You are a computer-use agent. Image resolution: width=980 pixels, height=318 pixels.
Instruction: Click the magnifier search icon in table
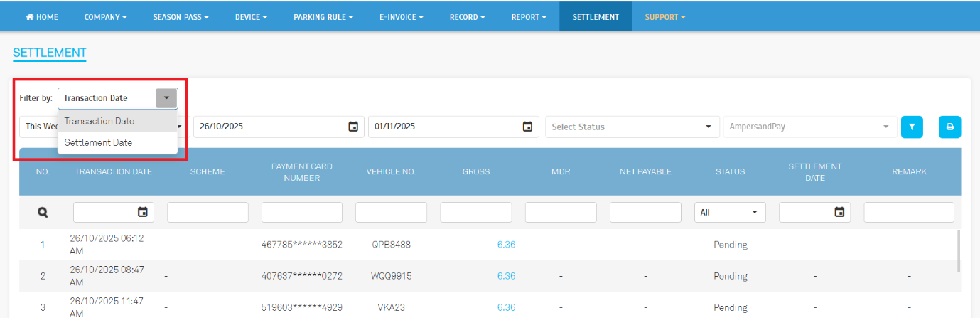coord(43,212)
